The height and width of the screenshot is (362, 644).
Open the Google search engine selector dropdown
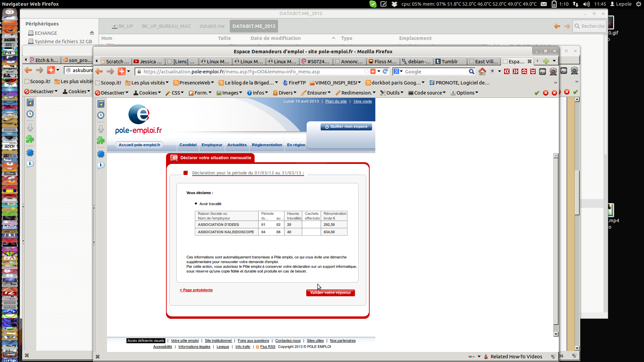point(398,71)
